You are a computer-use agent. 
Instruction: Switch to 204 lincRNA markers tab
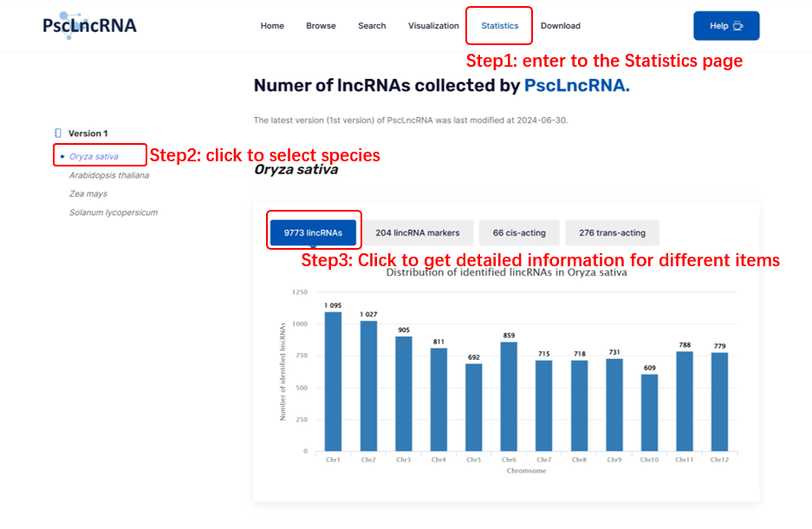pyautogui.click(x=418, y=232)
